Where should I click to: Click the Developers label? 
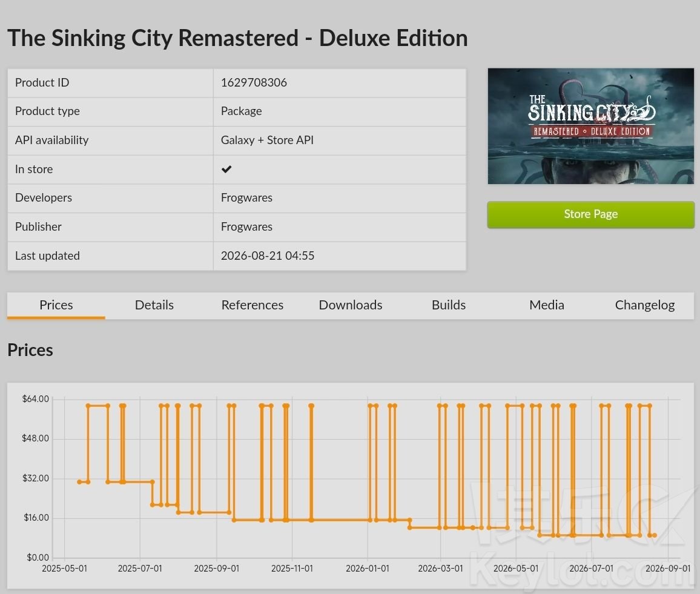[44, 198]
